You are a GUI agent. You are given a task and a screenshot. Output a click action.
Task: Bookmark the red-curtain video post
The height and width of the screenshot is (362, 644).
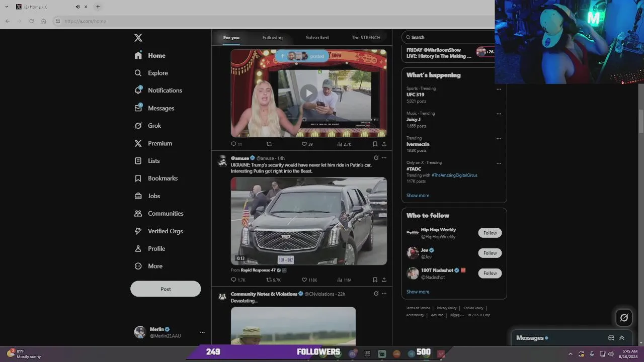pyautogui.click(x=375, y=144)
